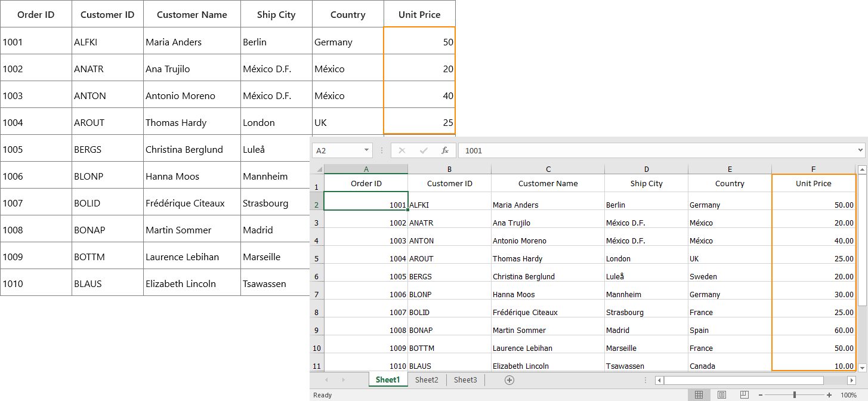This screenshot has height=401, width=868.
Task: Click the Ship City grid column header
Action: click(276, 14)
